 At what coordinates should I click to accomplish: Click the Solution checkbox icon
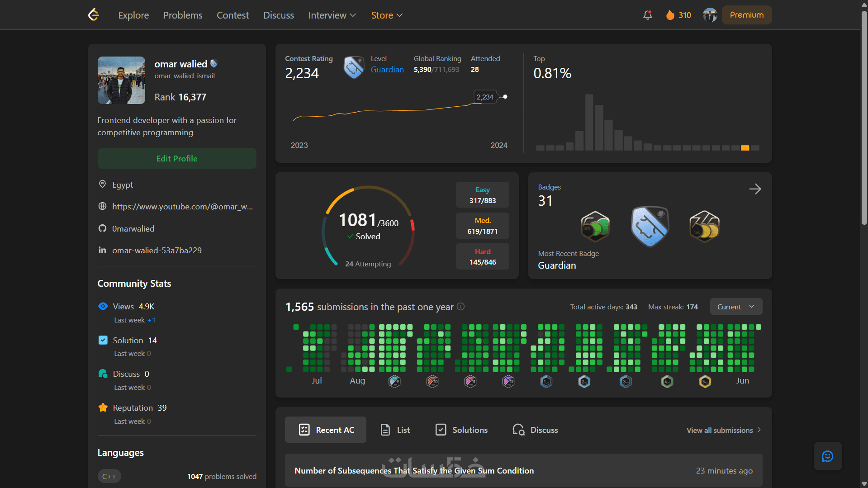pos(103,340)
